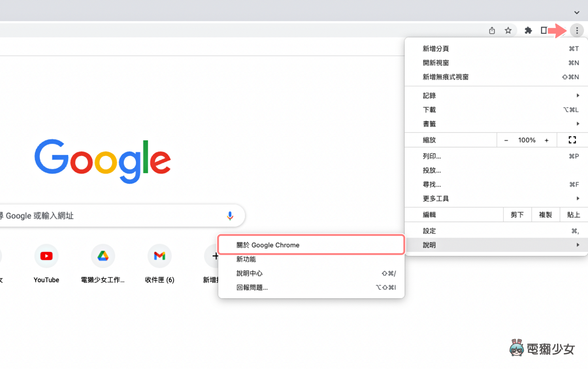Click the share icon in the toolbar

coord(492,30)
